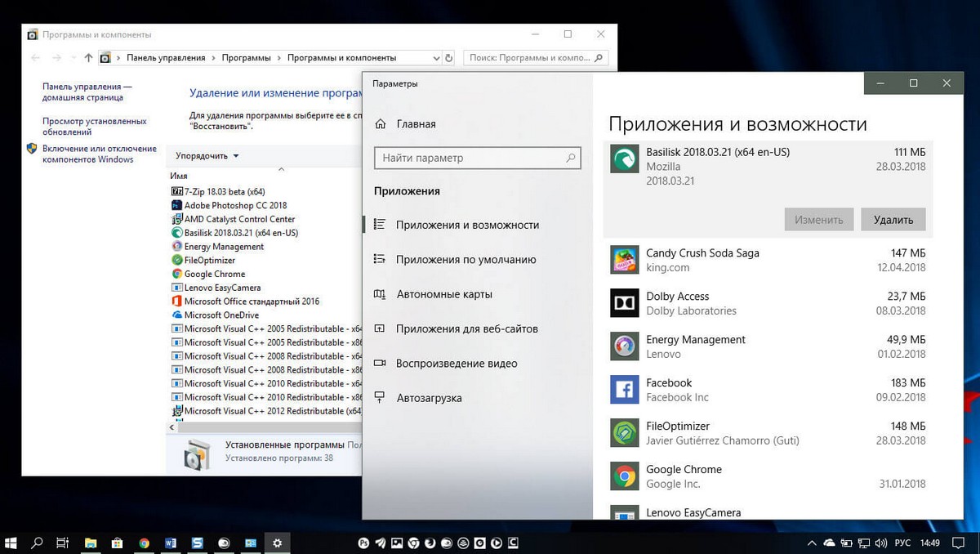Screen dimensions: 980x554
Task: Click scroll-left arrow of Programs horizontal scrollbar
Action: (171, 427)
